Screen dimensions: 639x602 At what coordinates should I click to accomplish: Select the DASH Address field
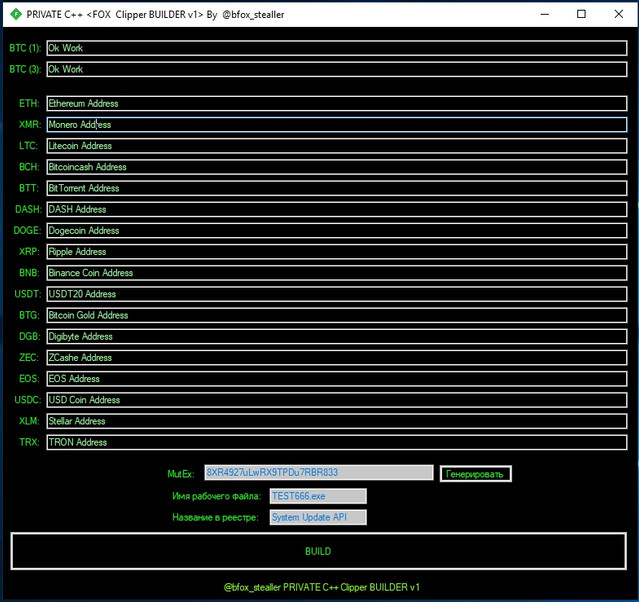pyautogui.click(x=337, y=209)
